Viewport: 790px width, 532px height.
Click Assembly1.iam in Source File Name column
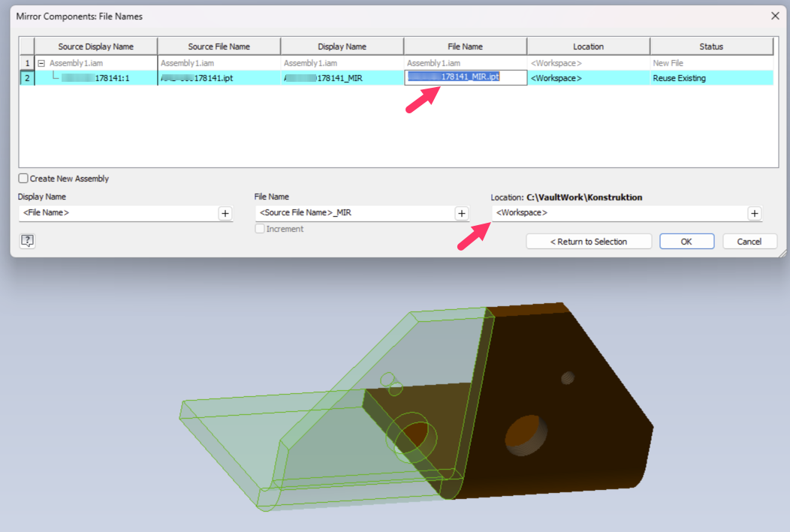click(x=219, y=64)
